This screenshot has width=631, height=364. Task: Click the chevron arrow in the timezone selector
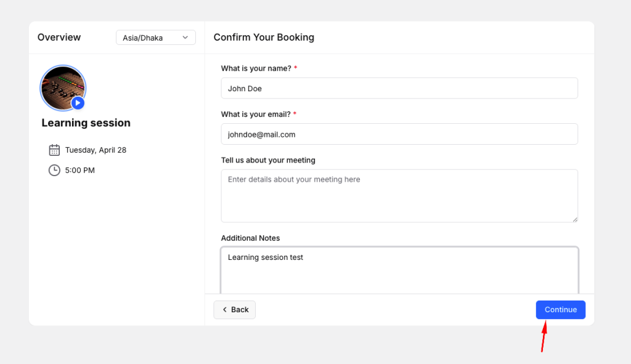185,38
